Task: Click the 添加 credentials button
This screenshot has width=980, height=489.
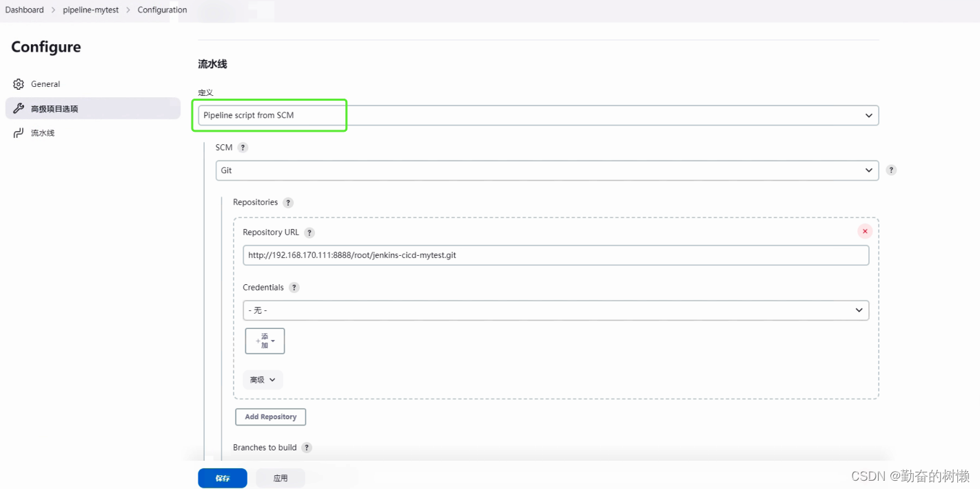Action: (x=265, y=341)
